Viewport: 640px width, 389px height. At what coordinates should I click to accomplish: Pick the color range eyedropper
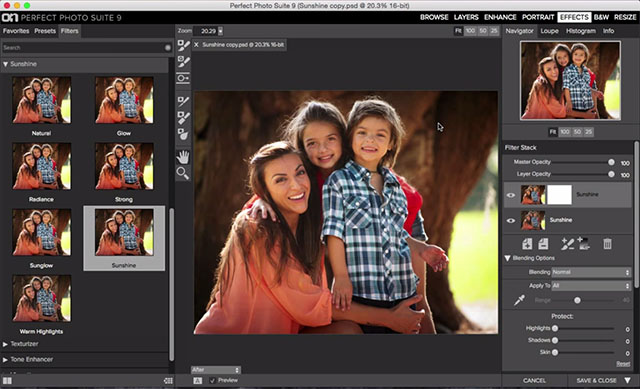tap(519, 301)
